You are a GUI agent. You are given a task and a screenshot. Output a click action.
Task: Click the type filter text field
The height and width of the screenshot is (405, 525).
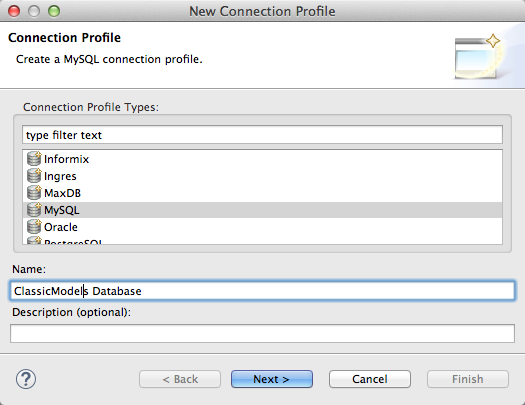262,135
